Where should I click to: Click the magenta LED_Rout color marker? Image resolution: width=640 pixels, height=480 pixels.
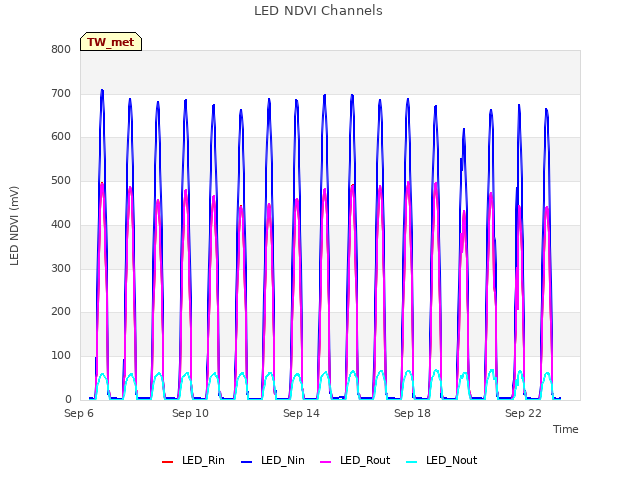coord(326,462)
